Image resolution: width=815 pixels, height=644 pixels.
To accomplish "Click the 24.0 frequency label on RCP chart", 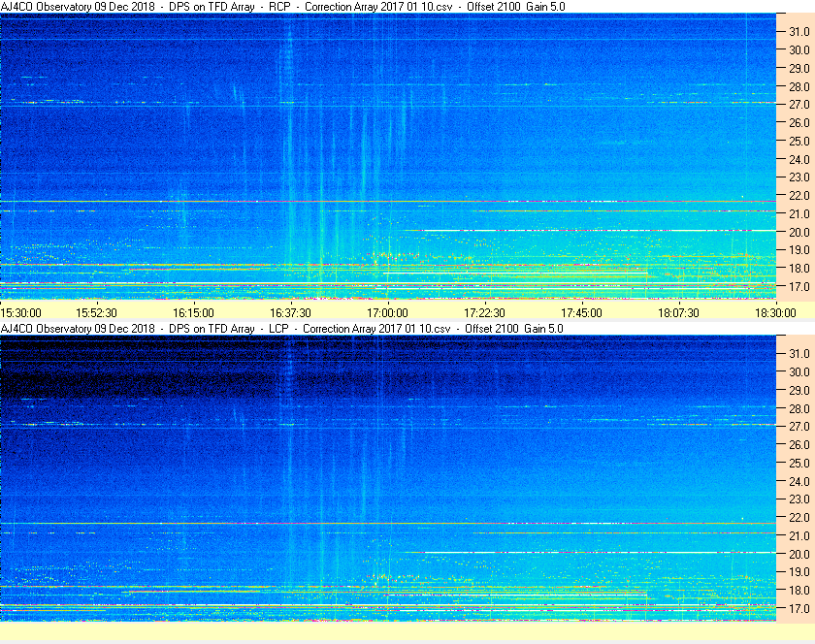I will [799, 160].
